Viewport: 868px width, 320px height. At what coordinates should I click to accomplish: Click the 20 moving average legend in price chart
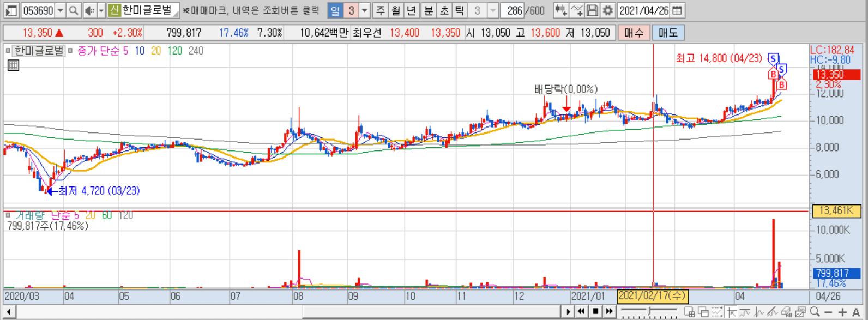[156, 51]
